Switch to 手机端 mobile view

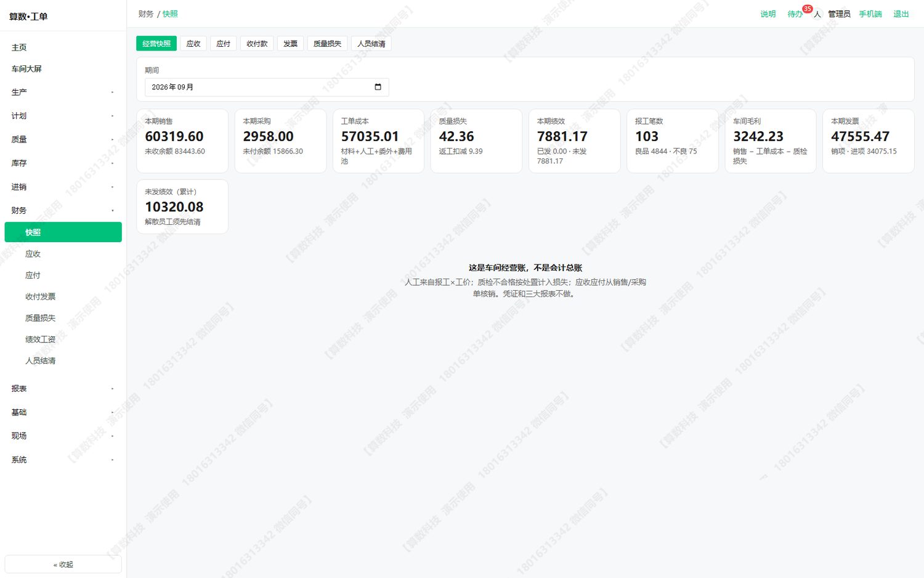click(x=870, y=14)
